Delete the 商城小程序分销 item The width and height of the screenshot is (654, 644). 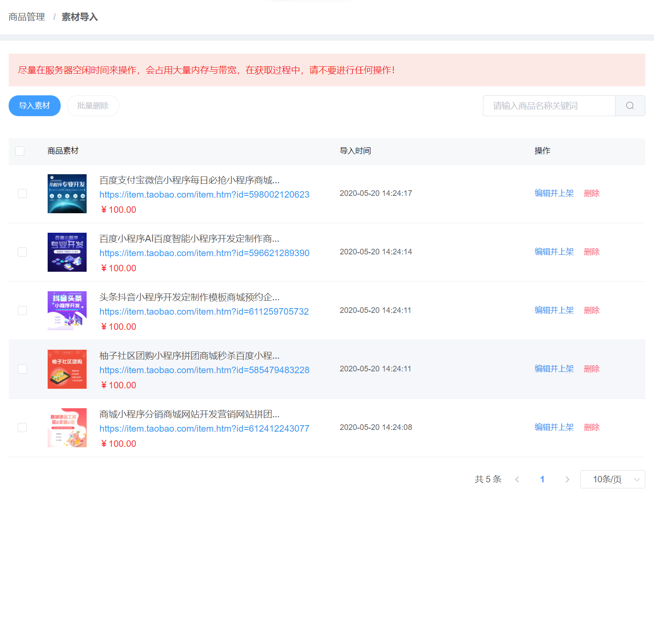coord(592,427)
